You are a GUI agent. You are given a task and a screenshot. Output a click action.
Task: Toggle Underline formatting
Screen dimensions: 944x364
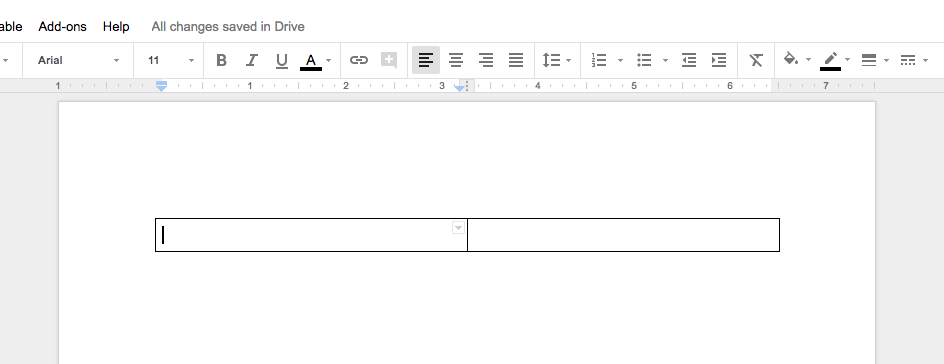(281, 60)
